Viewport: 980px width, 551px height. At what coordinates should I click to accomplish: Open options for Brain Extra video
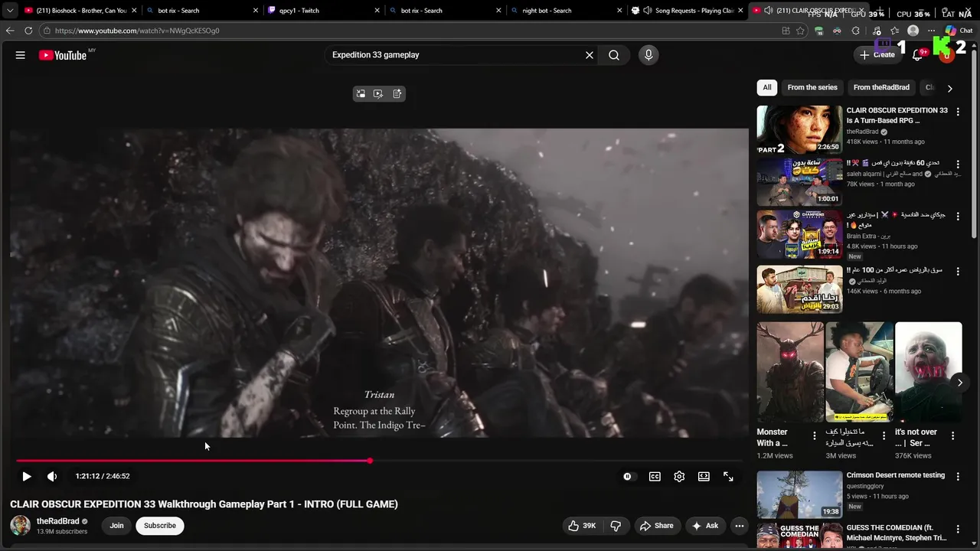pos(957,217)
